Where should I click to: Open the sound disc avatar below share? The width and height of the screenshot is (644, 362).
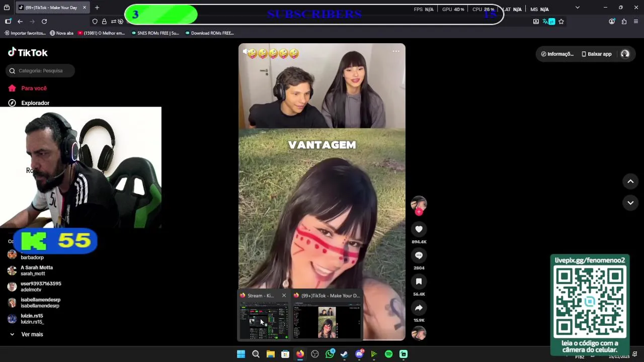(419, 333)
